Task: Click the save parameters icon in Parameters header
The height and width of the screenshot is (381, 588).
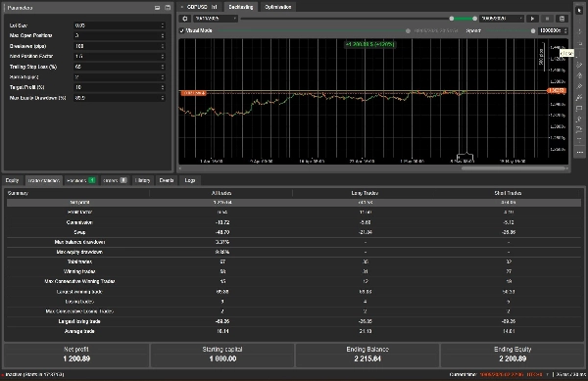Action: pyautogui.click(x=168, y=8)
